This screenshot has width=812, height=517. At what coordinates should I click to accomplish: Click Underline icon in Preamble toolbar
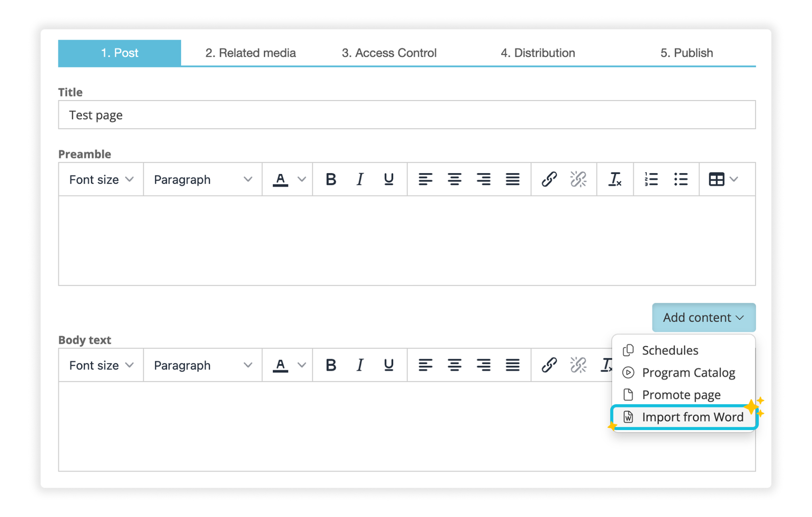[x=389, y=179]
